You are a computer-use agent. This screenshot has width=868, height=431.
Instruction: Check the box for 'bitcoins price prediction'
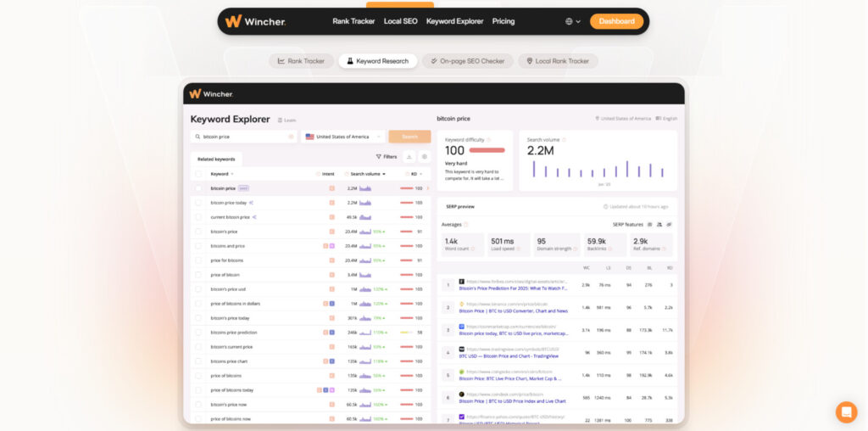click(x=198, y=333)
